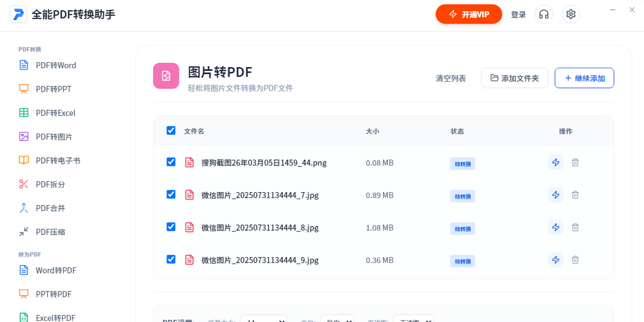Uncheck the 微信图片_20250731134444_8.jpg checkbox

(x=171, y=227)
